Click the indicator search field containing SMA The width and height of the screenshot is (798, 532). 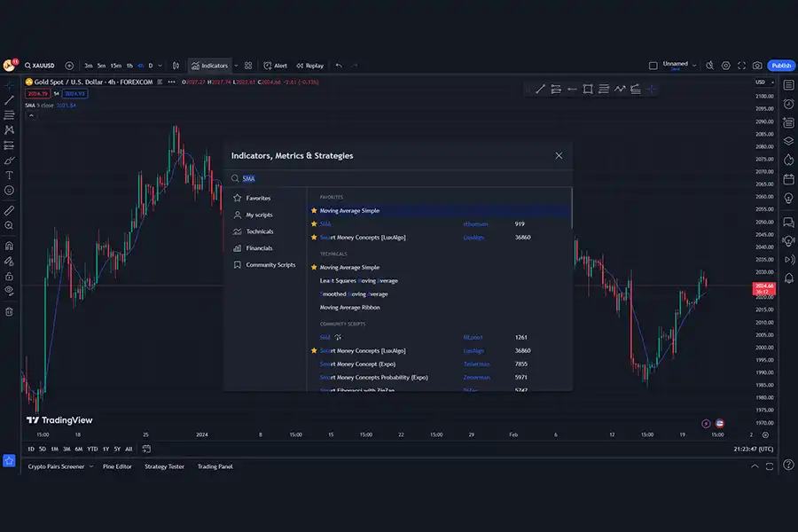pyautogui.click(x=398, y=179)
